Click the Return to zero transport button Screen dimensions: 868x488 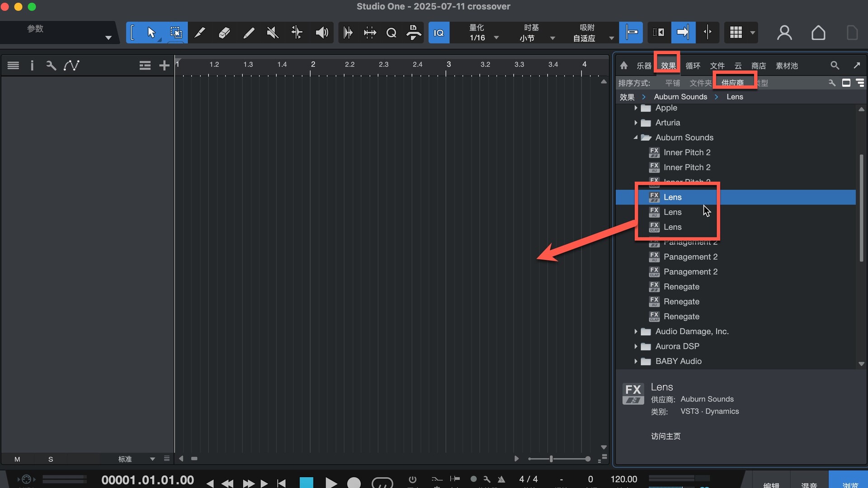[x=282, y=483]
